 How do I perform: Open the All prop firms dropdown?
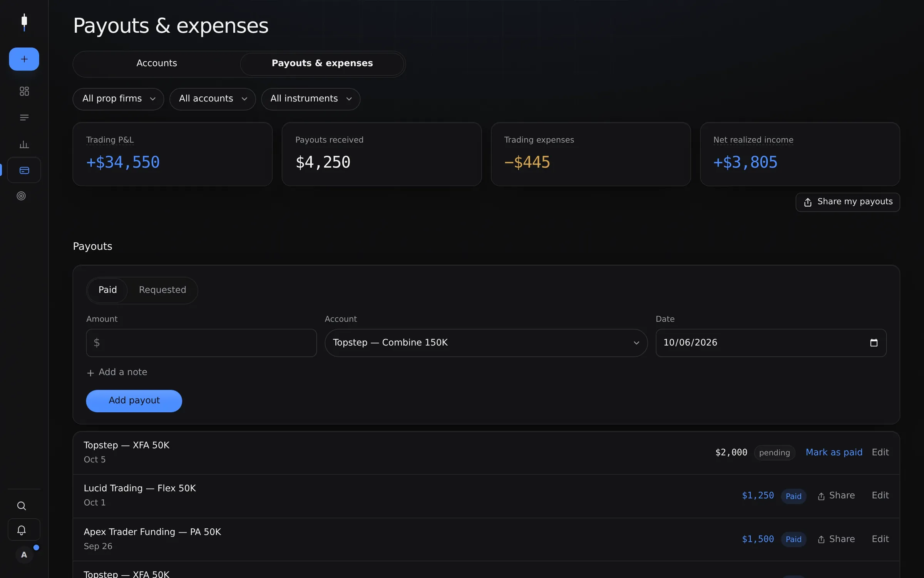118,99
